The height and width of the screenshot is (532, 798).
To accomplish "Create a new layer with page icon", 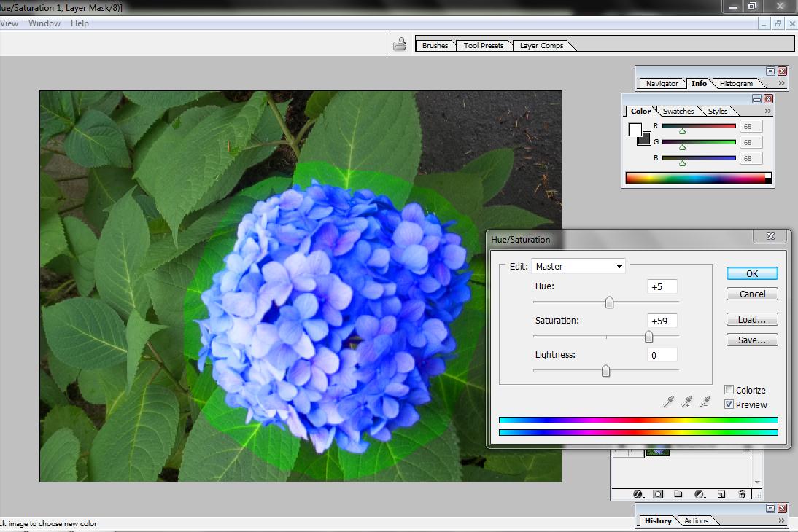I will pyautogui.click(x=721, y=494).
